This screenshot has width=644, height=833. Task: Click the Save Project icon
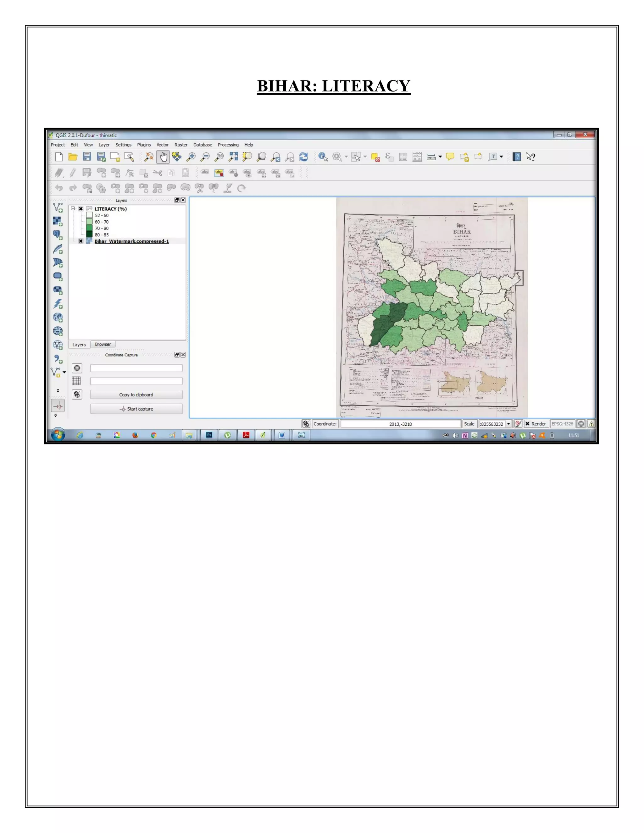[x=87, y=157]
